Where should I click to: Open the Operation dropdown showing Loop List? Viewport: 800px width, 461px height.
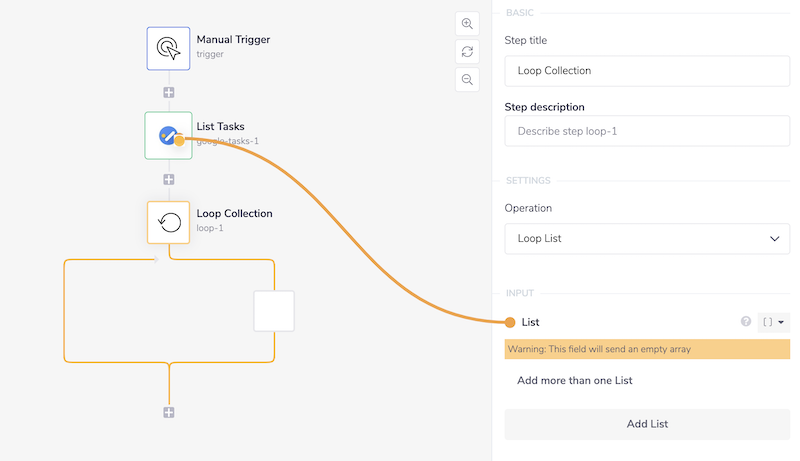(647, 239)
